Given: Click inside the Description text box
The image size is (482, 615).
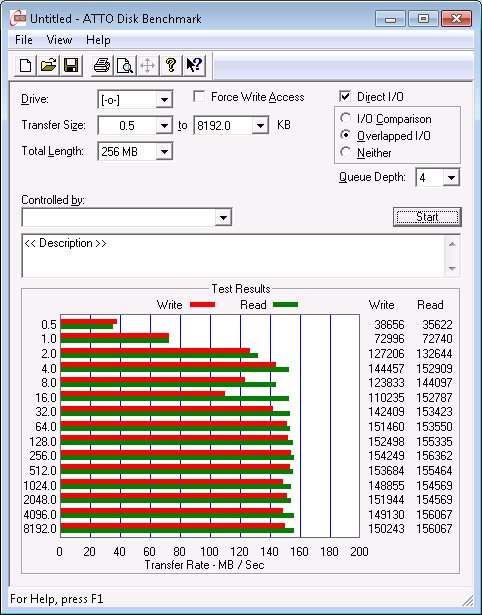Looking at the screenshot, I should point(234,256).
